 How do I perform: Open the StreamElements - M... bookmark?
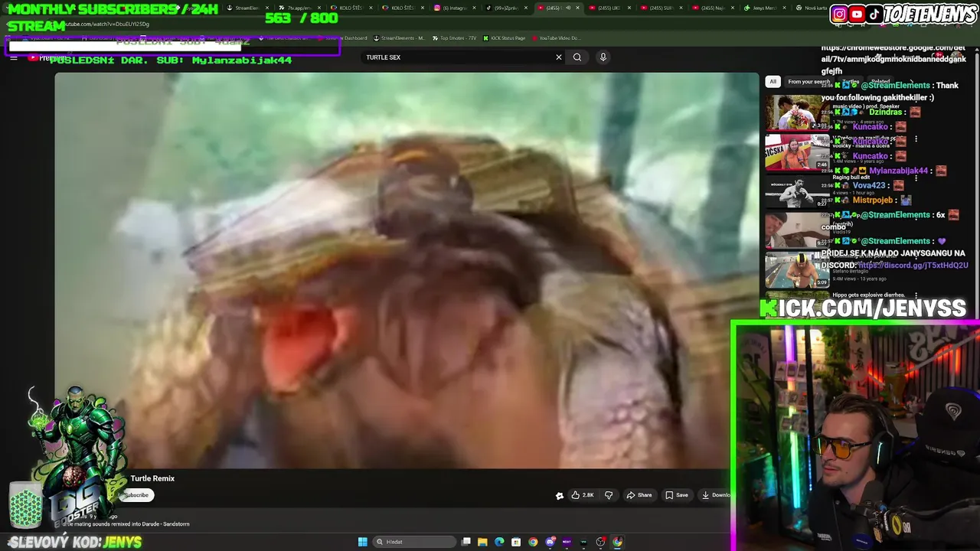(x=398, y=38)
